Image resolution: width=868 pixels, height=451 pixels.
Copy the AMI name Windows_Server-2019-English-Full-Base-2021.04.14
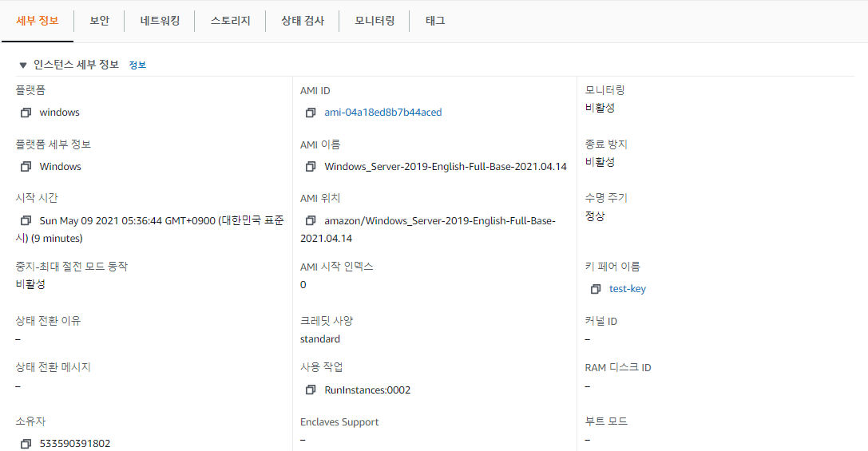(x=311, y=167)
